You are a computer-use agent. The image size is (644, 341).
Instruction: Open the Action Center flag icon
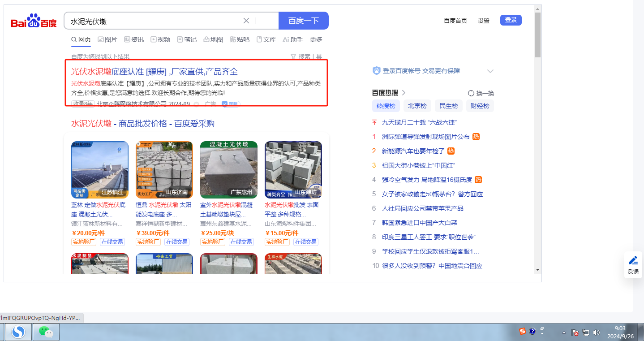point(575,332)
